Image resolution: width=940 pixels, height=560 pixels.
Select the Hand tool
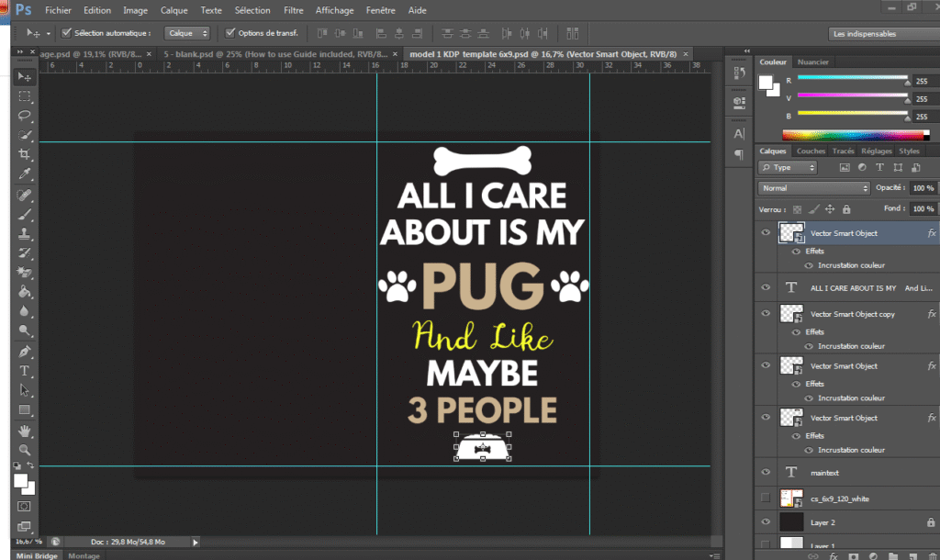pos(25,430)
